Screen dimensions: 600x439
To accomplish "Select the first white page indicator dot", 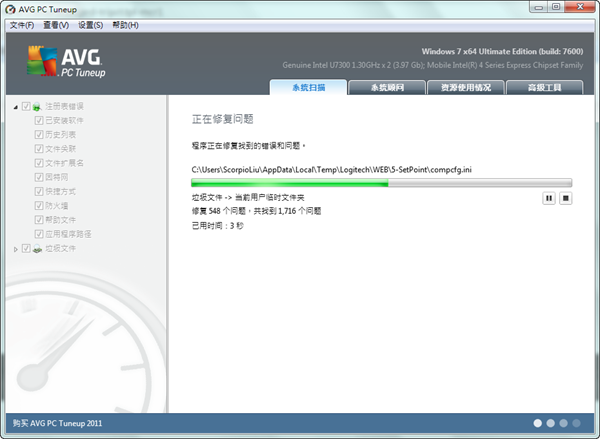I will 538,423.
